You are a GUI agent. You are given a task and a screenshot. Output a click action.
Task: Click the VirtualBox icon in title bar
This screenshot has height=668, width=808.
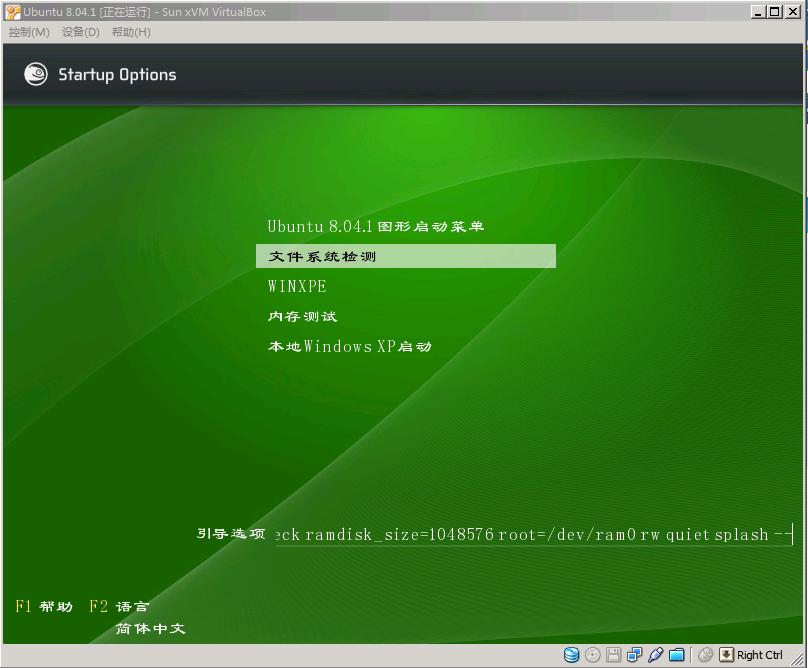(13, 12)
